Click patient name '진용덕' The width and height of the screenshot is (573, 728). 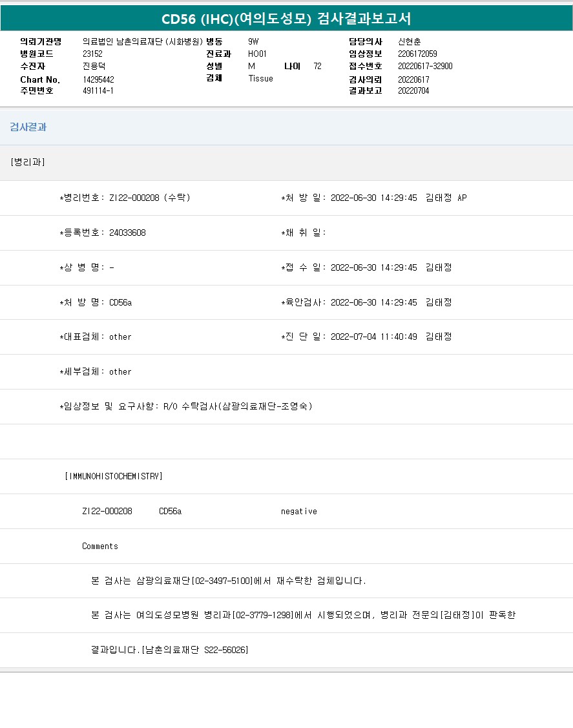[94, 67]
